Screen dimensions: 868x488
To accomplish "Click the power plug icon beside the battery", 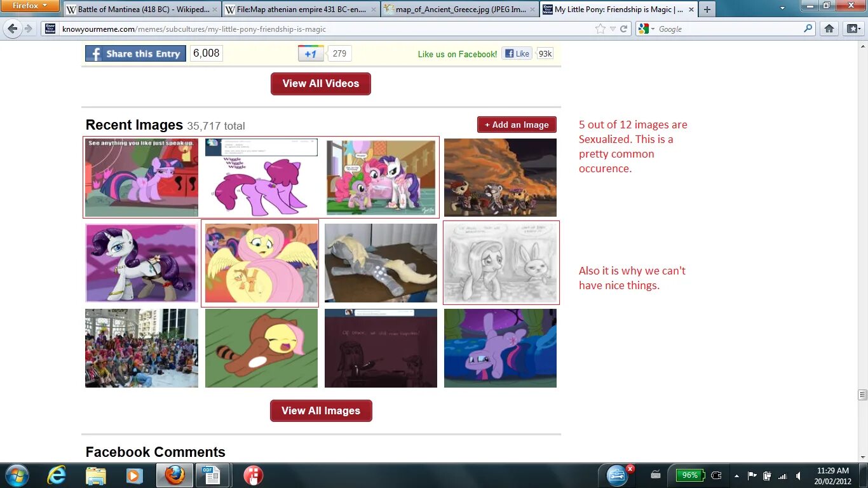I will pos(716,475).
